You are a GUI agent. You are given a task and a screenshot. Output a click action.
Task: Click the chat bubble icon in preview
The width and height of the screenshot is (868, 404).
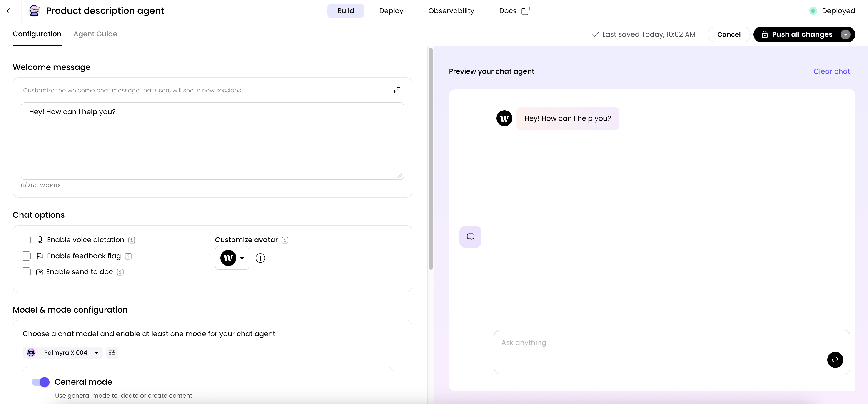[470, 237]
